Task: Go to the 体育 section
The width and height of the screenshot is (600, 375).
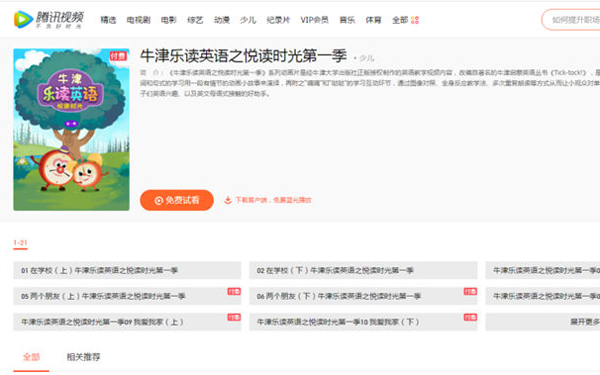Action: (373, 20)
